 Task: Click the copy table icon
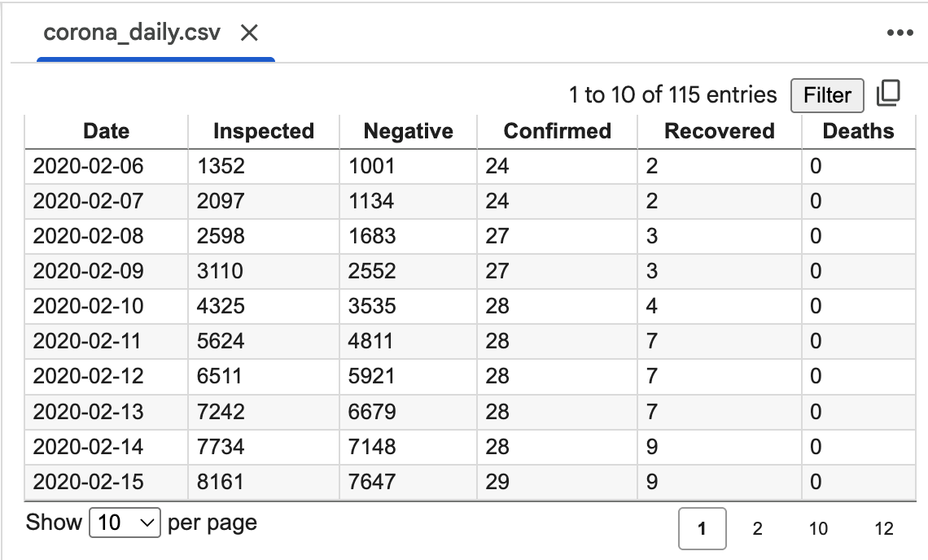[888, 94]
